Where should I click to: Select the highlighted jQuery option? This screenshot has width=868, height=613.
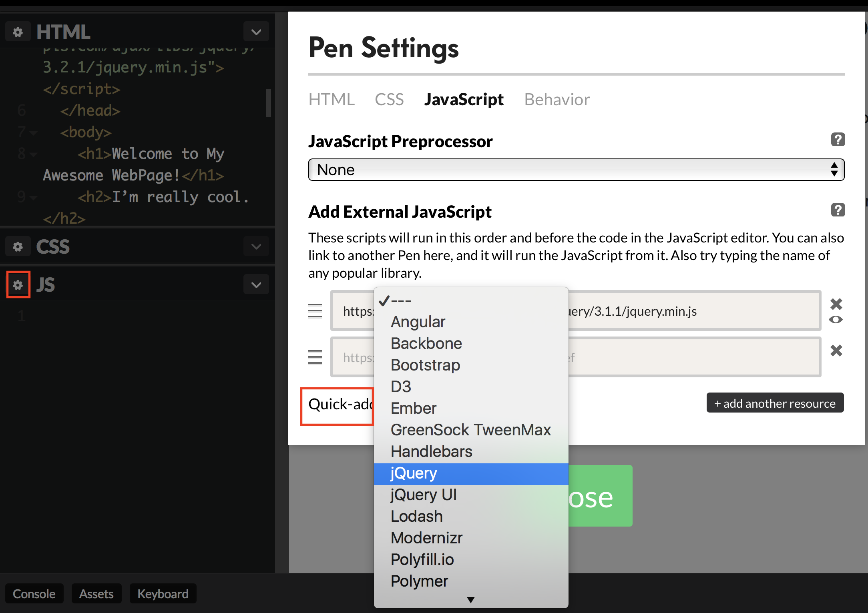tap(471, 474)
